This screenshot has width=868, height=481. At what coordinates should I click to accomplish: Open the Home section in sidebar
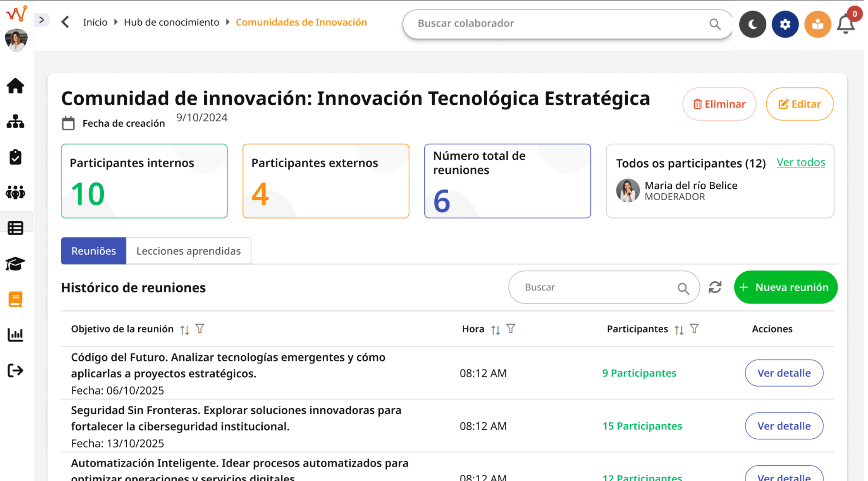tap(16, 86)
